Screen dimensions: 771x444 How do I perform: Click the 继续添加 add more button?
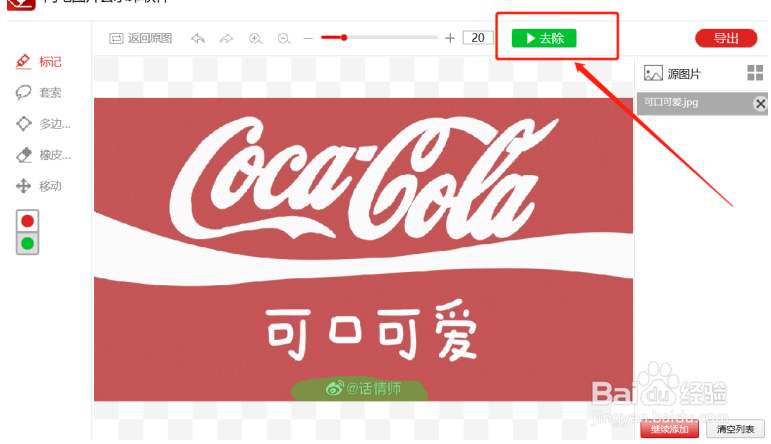point(669,429)
